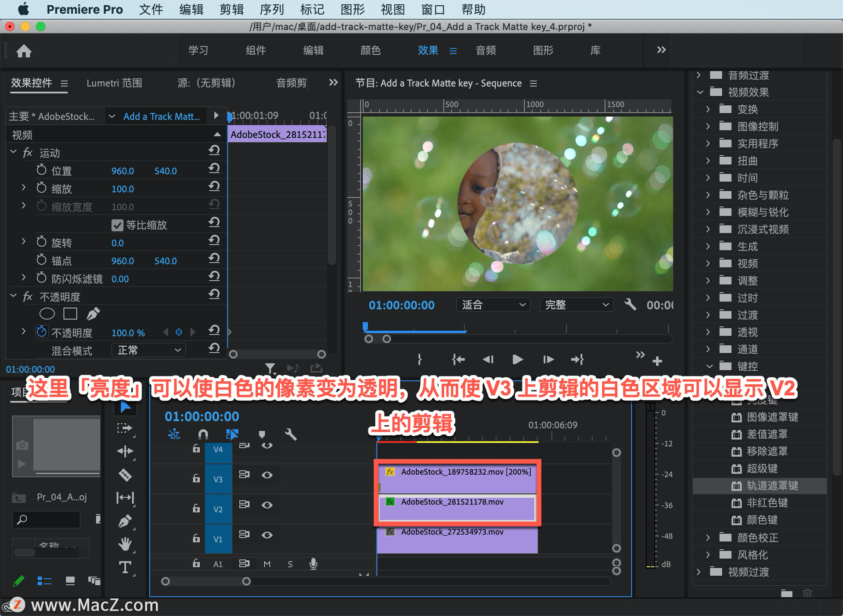Screen dimensions: 843x616
Task: Reset the Position parameter
Action: (214, 168)
